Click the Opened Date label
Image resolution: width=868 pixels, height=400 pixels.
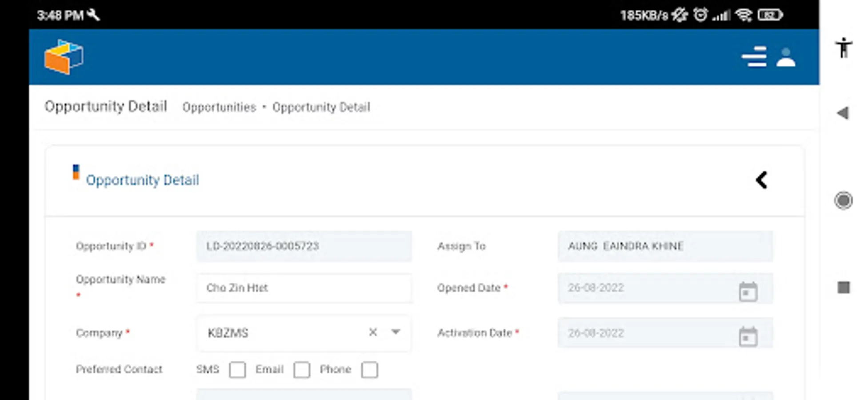(469, 288)
